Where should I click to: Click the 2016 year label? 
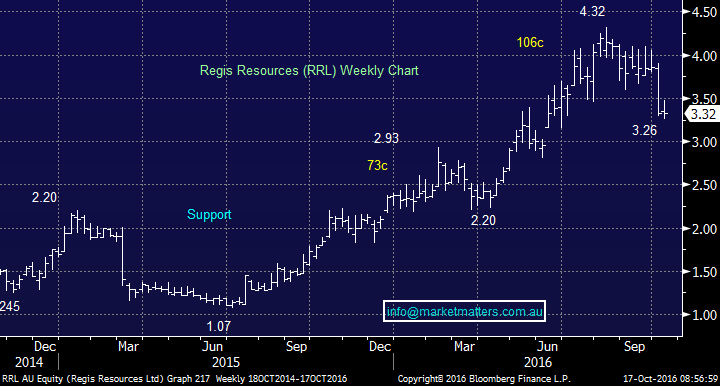(x=538, y=363)
